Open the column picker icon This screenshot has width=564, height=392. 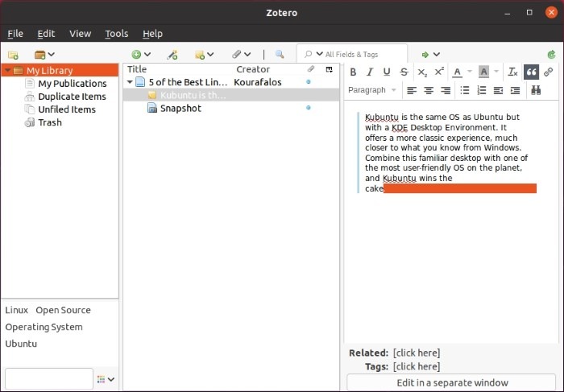click(x=329, y=69)
